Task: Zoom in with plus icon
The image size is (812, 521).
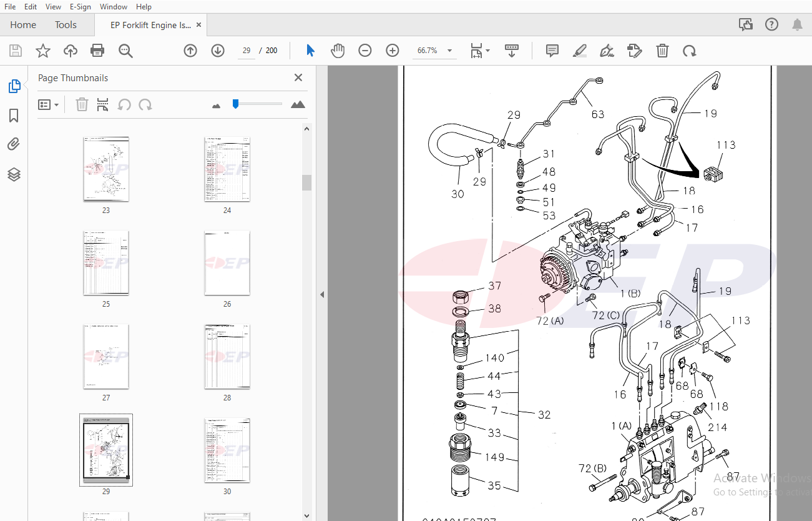Action: click(x=393, y=51)
